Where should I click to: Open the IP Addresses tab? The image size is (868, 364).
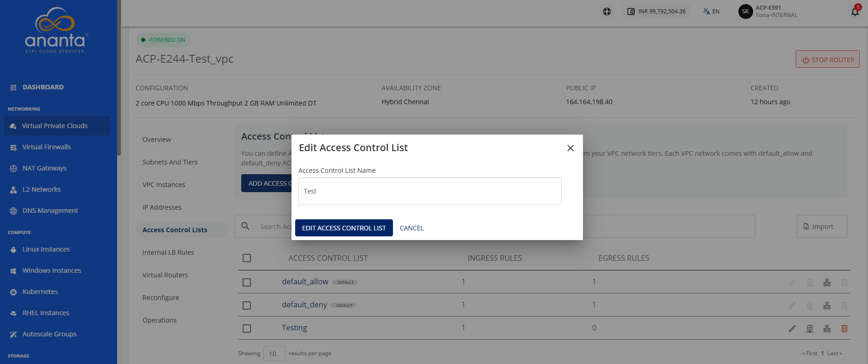point(162,207)
